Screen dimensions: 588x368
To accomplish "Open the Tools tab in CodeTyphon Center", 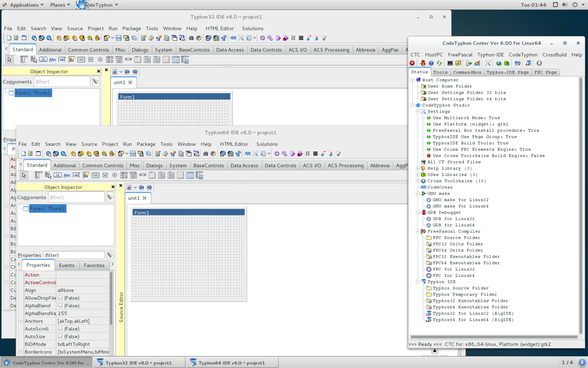I will coord(440,72).
